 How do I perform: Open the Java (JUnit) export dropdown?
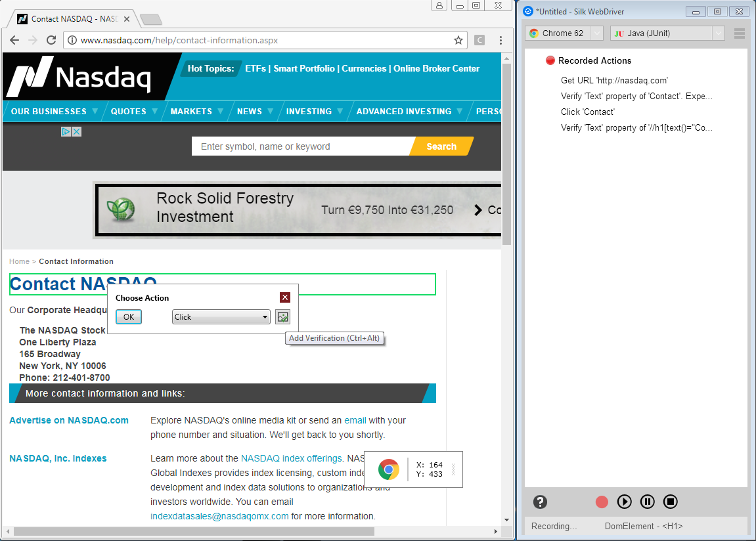point(668,33)
